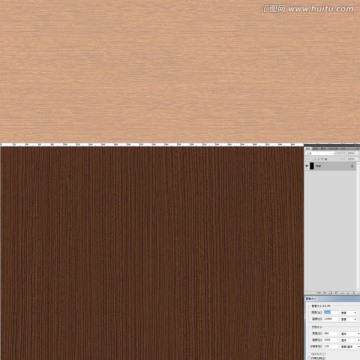This screenshot has width=360, height=360.
Task: Click the document height input field
Action: (331, 340)
